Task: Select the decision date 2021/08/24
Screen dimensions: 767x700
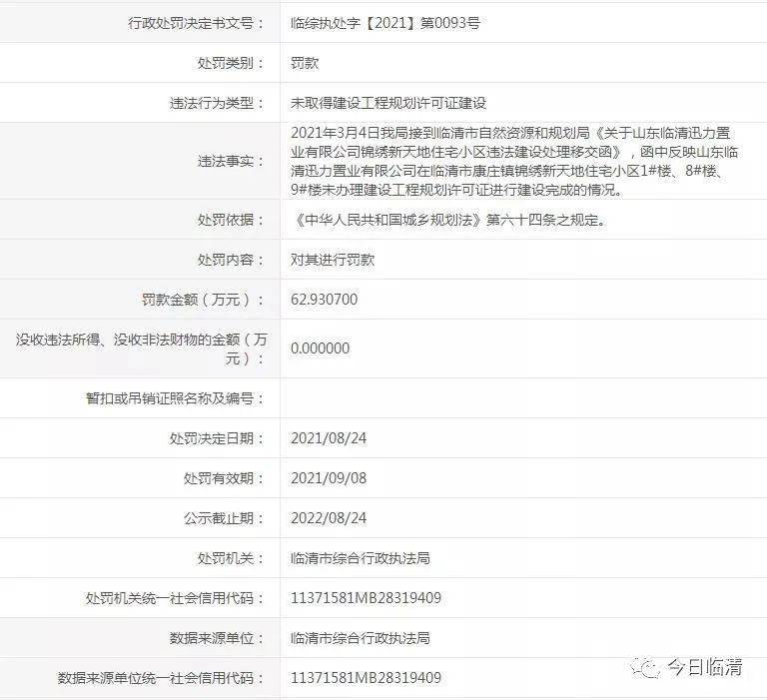Action: coord(329,438)
